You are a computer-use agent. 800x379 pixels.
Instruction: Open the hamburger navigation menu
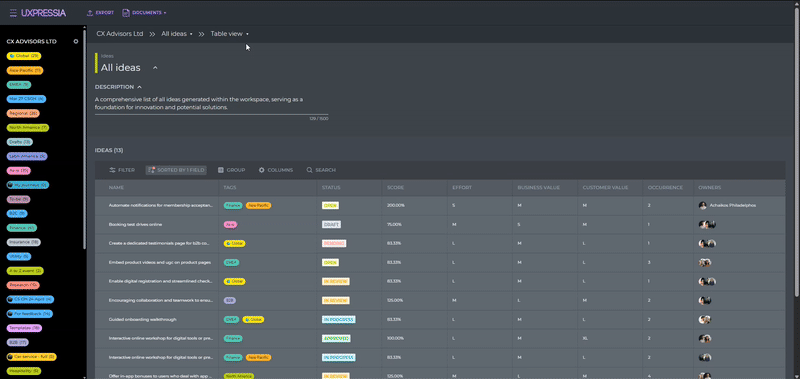pos(13,13)
